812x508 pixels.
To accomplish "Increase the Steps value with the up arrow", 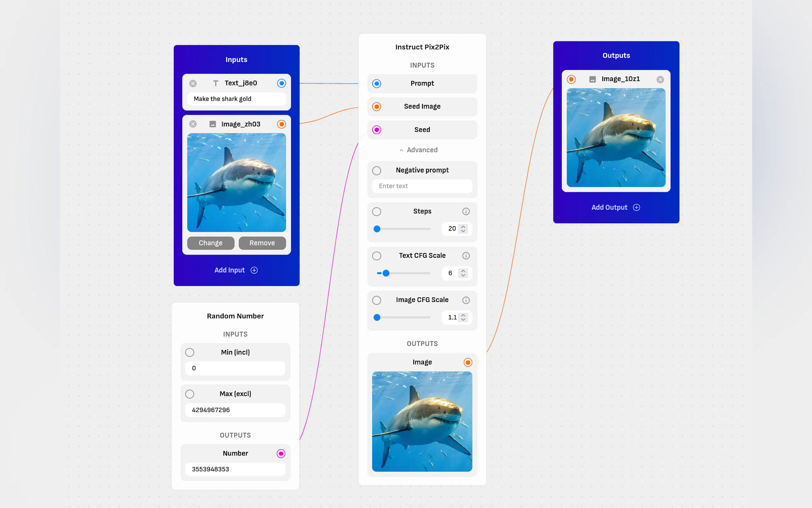I will [x=463, y=226].
